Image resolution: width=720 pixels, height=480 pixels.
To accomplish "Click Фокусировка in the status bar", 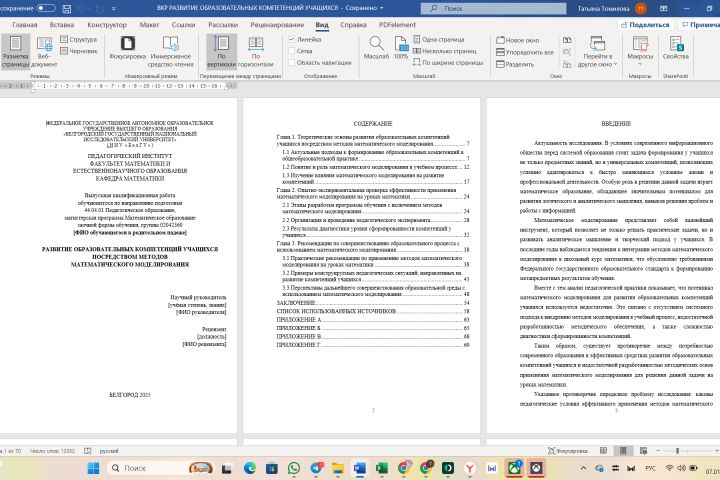I will pyautogui.click(x=568, y=451).
